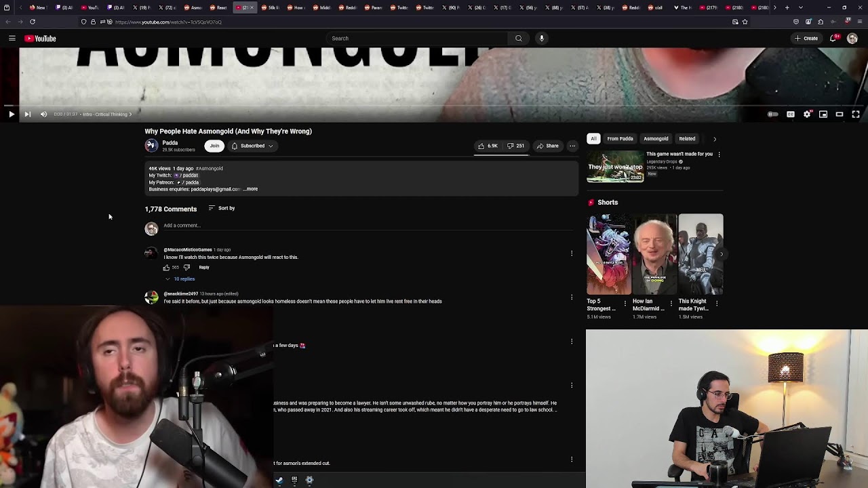Expand description with '...more'
The image size is (868, 488).
(x=250, y=189)
